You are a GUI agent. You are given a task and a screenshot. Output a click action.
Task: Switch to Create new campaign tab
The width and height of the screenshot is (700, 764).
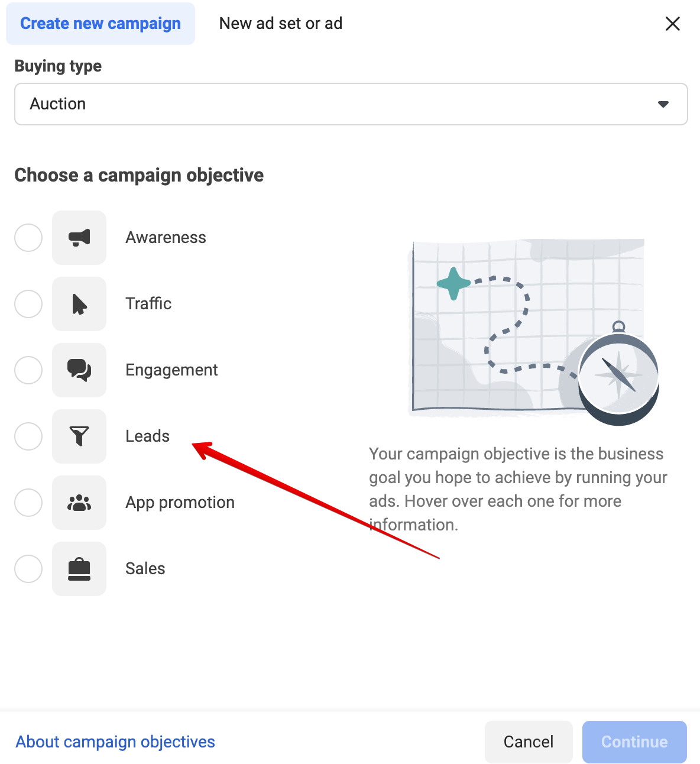(101, 24)
